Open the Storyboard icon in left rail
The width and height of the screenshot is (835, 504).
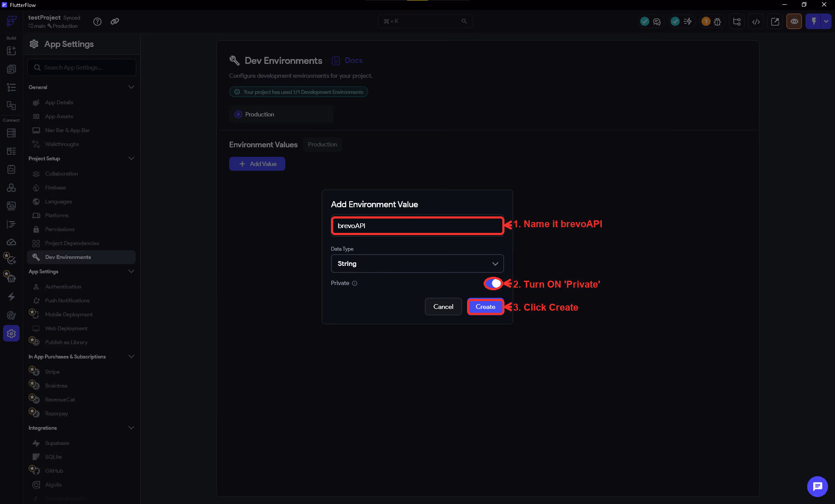coord(11,106)
